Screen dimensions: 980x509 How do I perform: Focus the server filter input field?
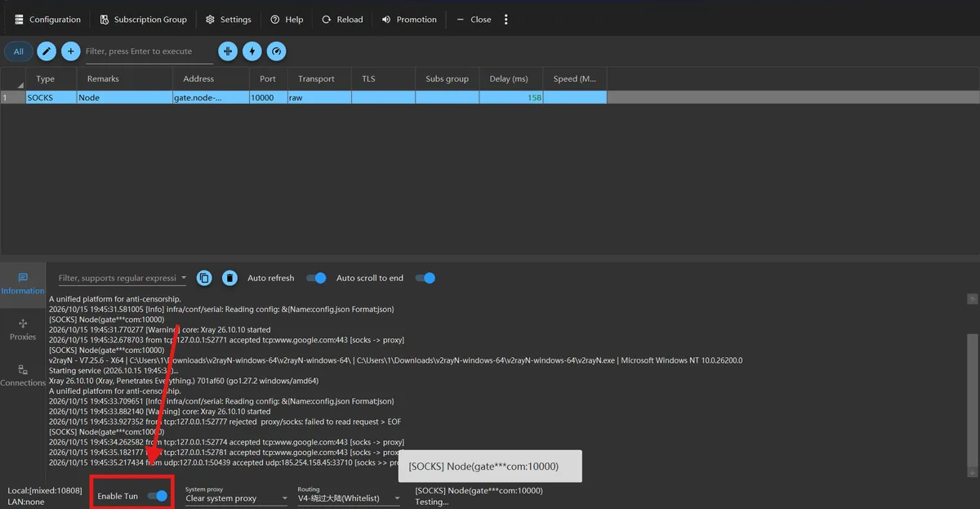pyautogui.click(x=149, y=51)
